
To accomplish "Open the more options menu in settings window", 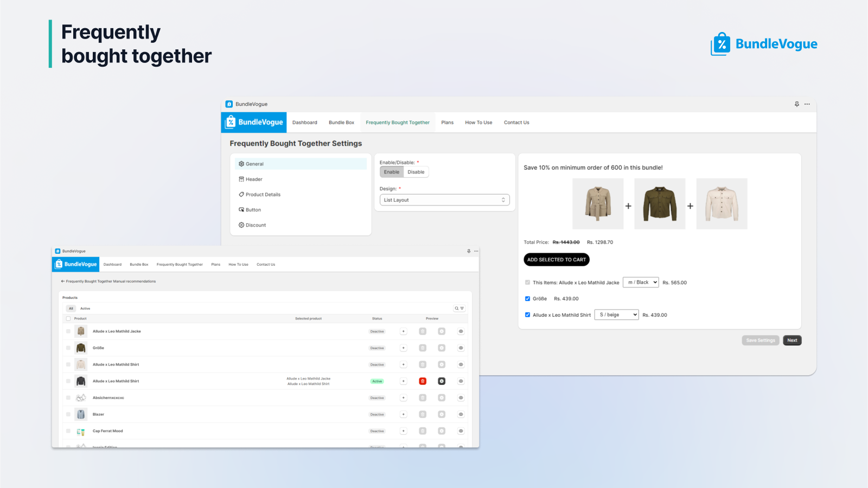I will pyautogui.click(x=807, y=104).
